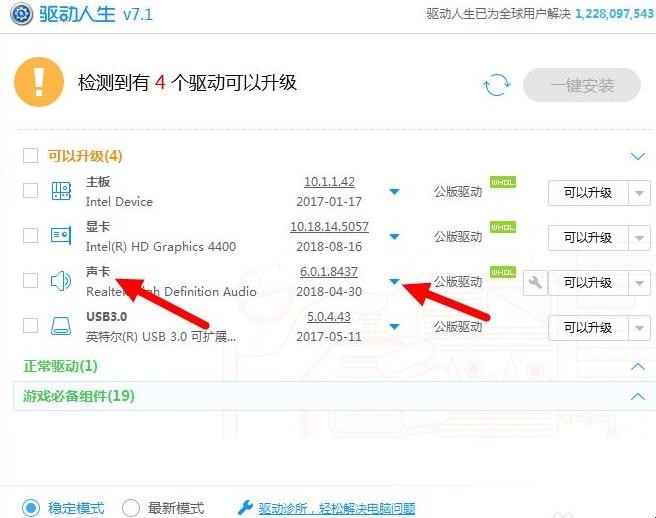This screenshot has width=656, height=518.
Task: Click the WHQL badge in 声卡 row
Action: coord(503,272)
